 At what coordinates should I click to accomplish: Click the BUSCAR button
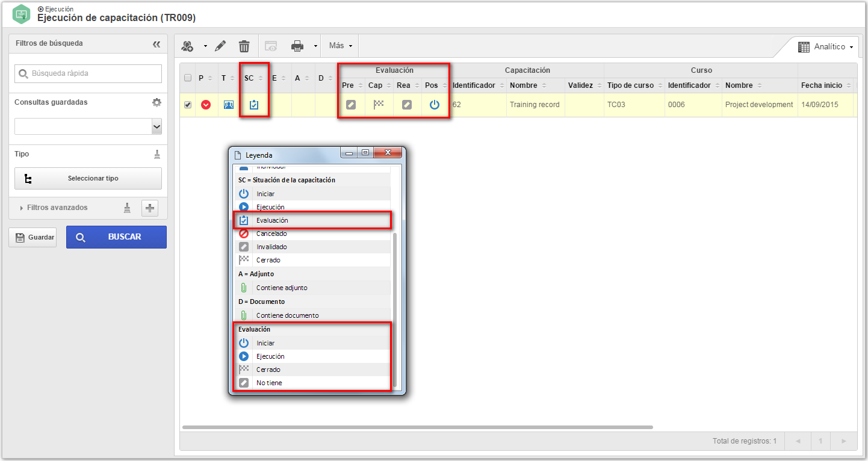coord(116,237)
